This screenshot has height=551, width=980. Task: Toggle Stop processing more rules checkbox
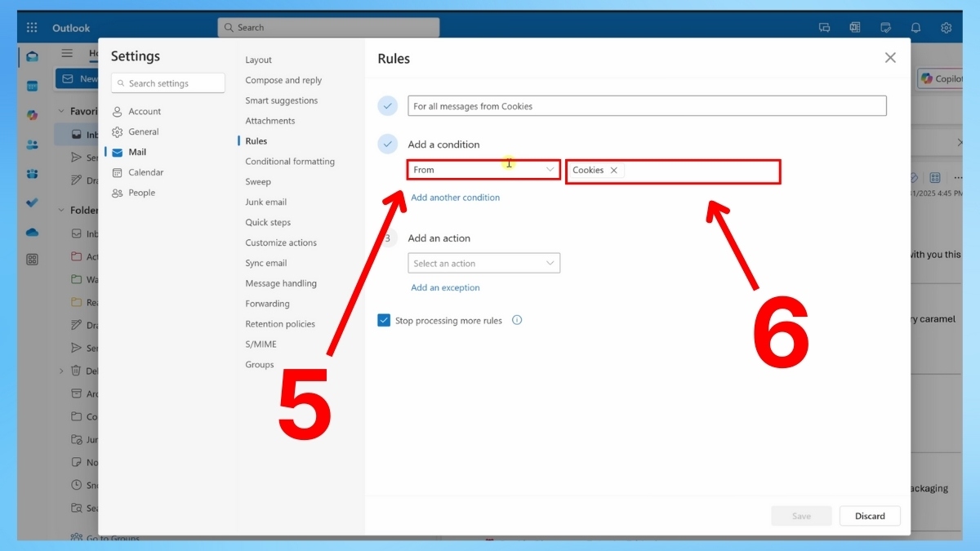[x=384, y=320]
